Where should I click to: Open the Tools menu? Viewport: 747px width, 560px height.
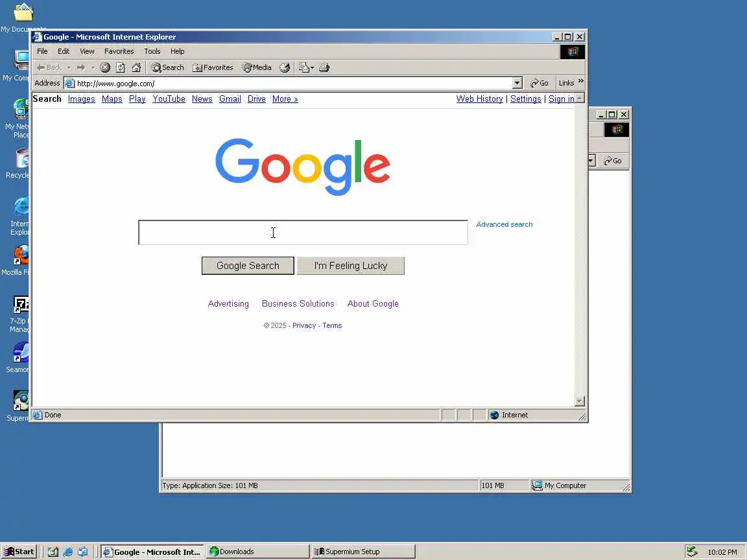152,51
